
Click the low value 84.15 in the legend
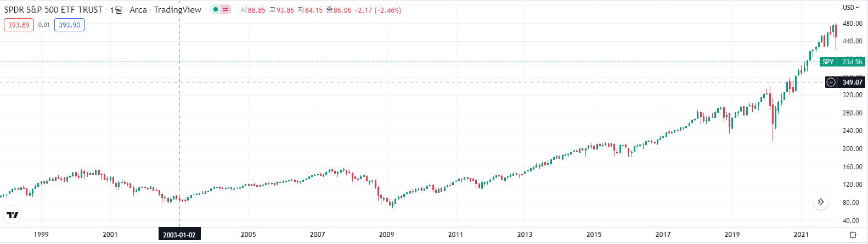click(314, 10)
